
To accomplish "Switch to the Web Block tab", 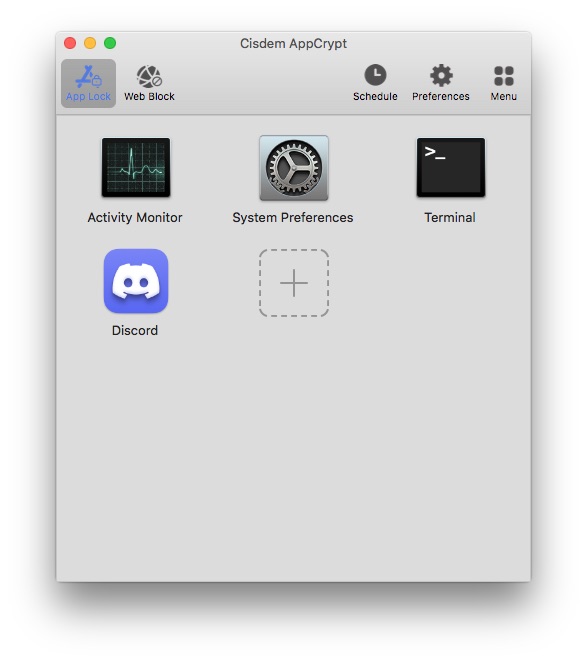I will pyautogui.click(x=149, y=84).
